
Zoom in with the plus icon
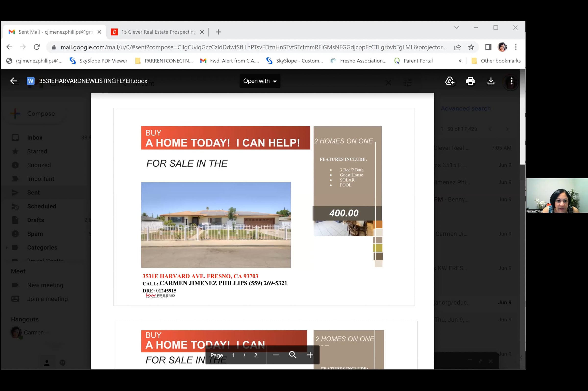310,355
